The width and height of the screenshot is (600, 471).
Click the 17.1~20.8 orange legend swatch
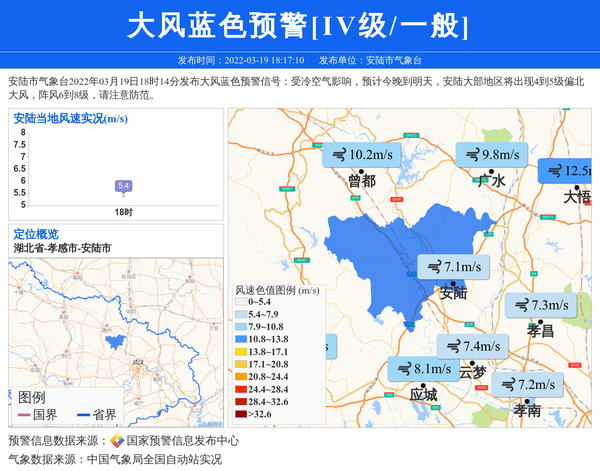pyautogui.click(x=241, y=364)
